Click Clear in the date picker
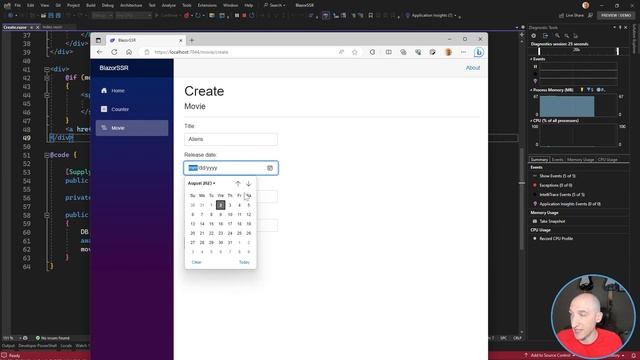Screen dimensions: 640x360 click(x=196, y=262)
